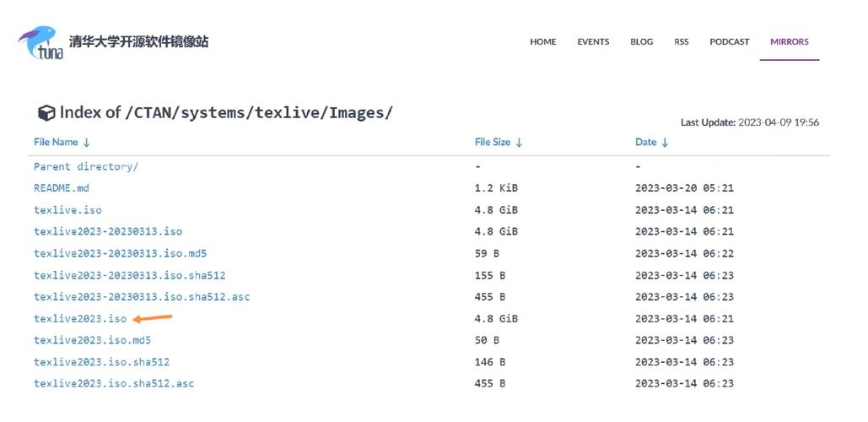The height and width of the screenshot is (422, 868).
Task: Click the 155 B size cell
Action: (490, 275)
